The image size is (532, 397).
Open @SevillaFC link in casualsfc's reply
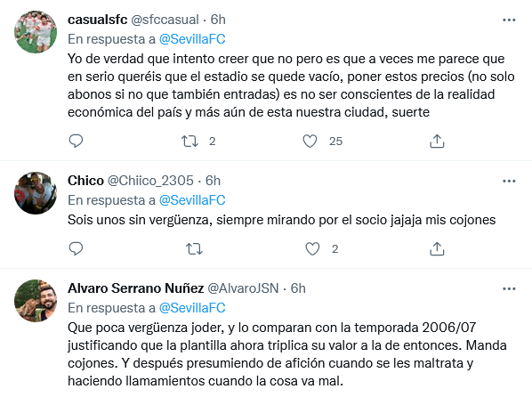tap(192, 39)
